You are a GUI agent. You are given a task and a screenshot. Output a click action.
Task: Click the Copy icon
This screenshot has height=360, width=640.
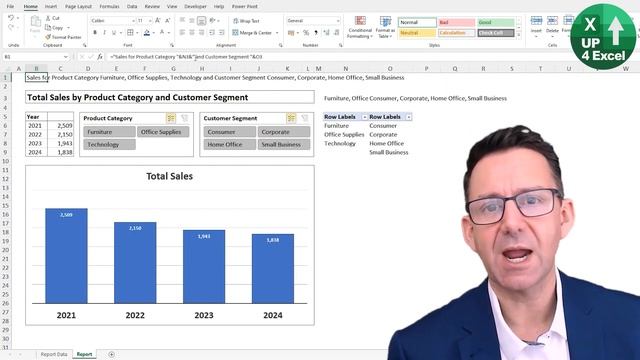(48, 27)
